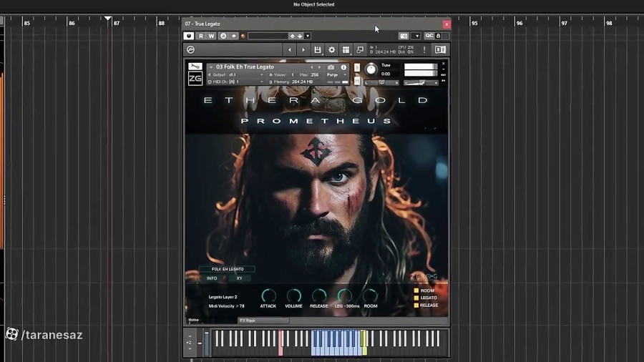Toggle the LEGATO checkbox
Screen dimensions: 644x362
click(x=416, y=298)
